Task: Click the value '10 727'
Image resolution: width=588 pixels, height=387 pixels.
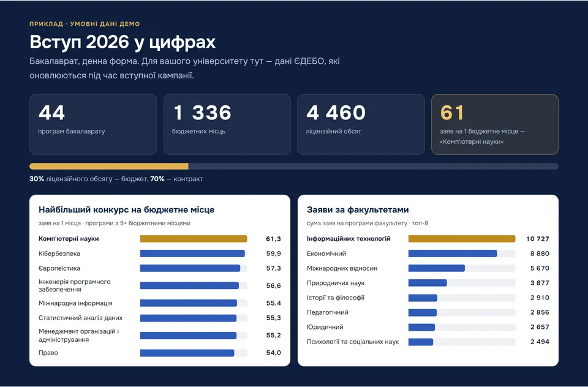Action: 538,239
